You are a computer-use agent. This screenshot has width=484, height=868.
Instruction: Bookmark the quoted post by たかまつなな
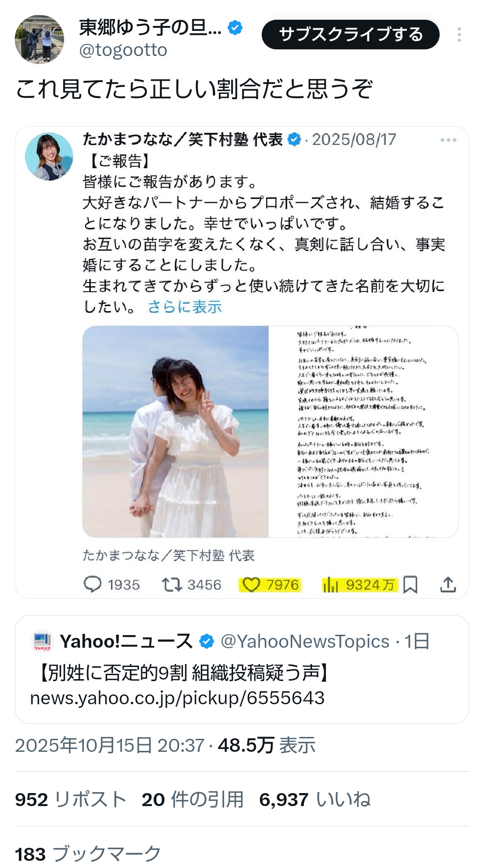point(410,584)
